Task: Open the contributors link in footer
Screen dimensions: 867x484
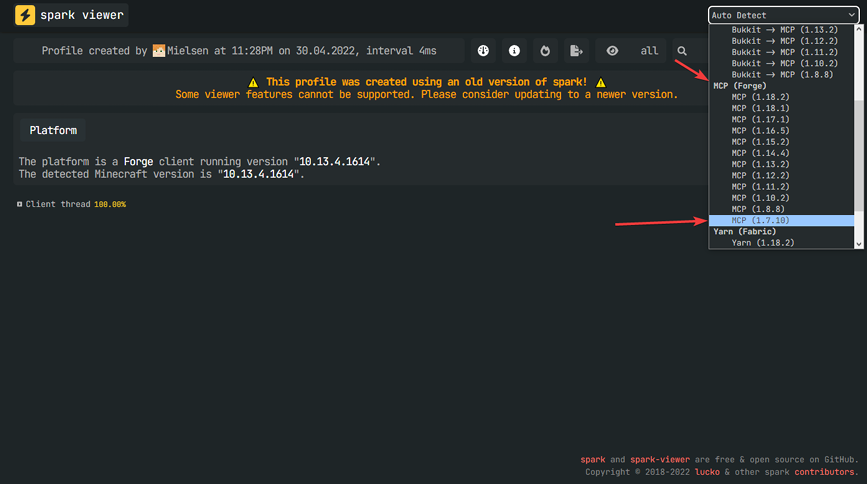Action: (x=825, y=471)
